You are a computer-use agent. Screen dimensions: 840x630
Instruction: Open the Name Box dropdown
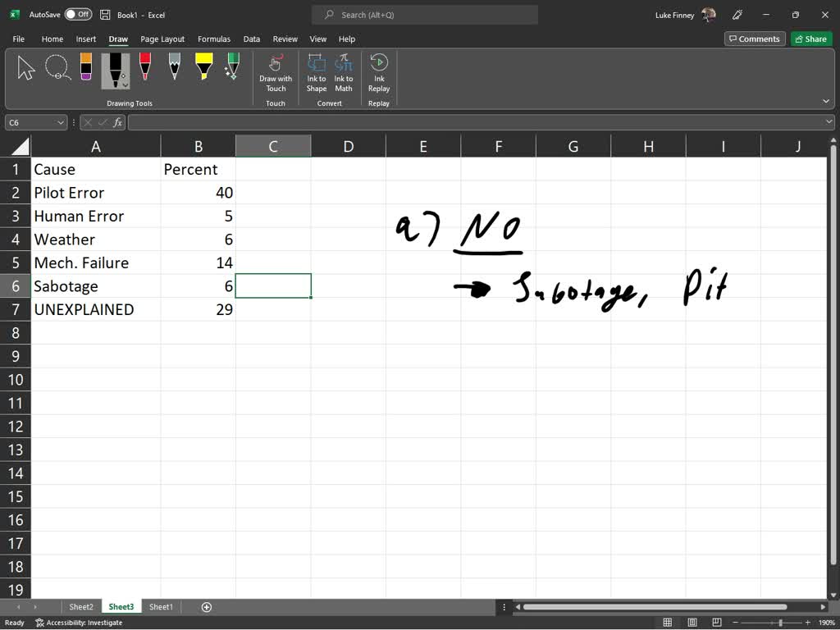[x=61, y=122]
